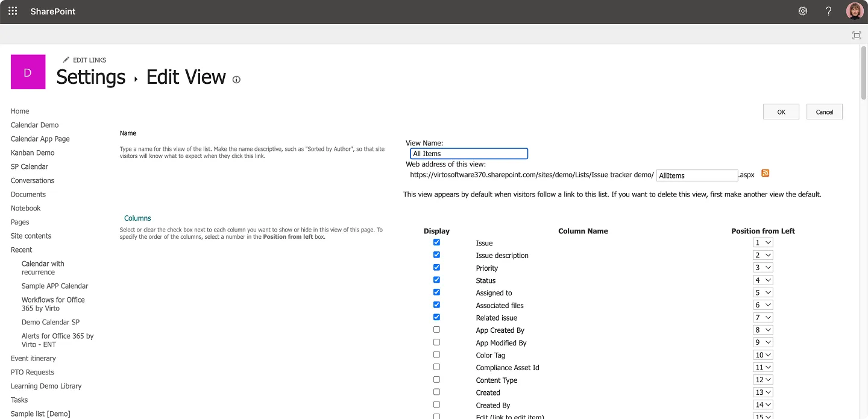Viewport: 868px width, 419px height.
Task: Click the page vertical scrollbar
Action: pos(863,72)
